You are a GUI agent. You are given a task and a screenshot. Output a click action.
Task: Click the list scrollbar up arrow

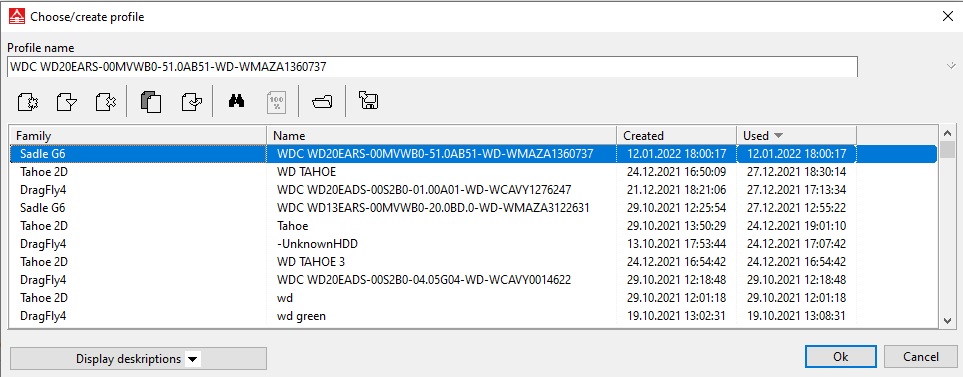[x=948, y=133]
